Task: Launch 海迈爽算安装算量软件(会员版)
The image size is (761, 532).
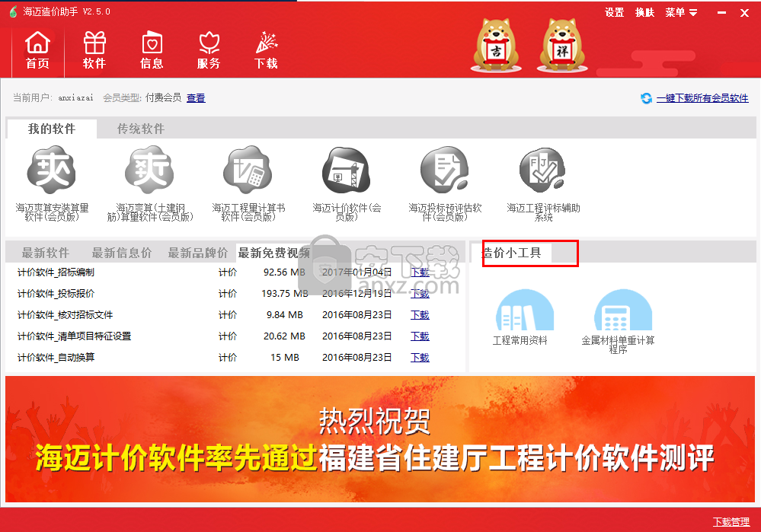Action: [x=52, y=183]
